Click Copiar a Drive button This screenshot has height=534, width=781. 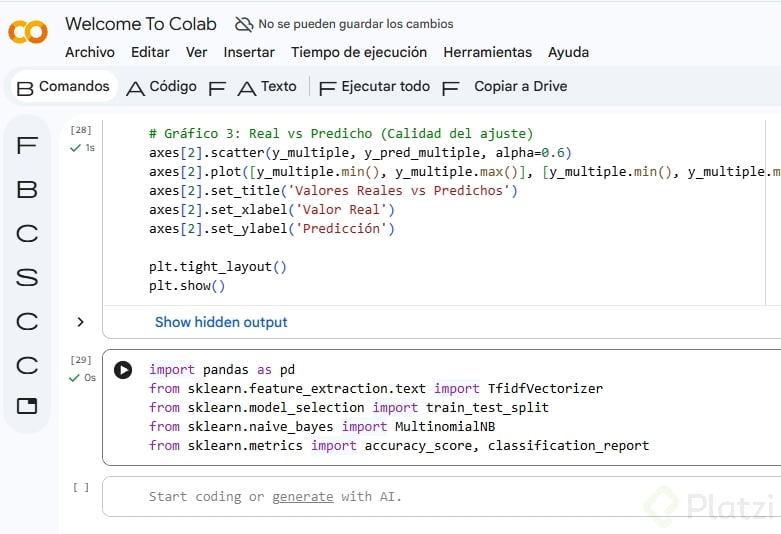click(520, 87)
